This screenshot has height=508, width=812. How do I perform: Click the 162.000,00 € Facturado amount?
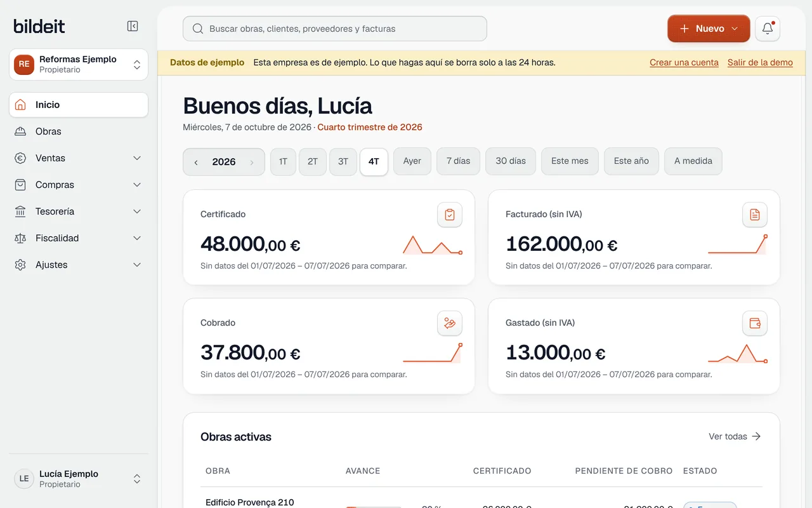tap(561, 244)
